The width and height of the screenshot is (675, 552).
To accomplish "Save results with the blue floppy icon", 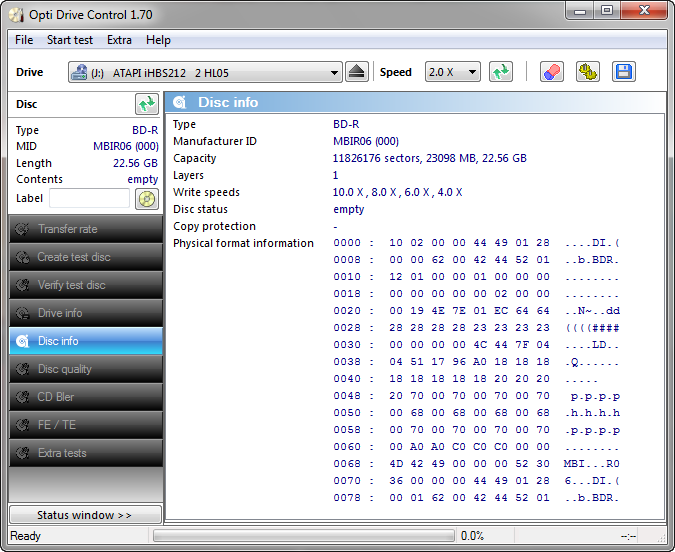I will click(623, 72).
